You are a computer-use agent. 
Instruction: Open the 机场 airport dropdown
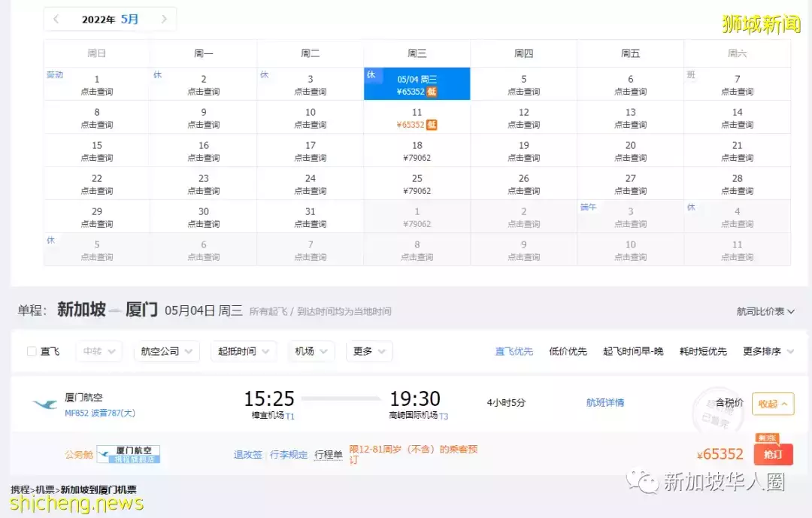click(311, 351)
